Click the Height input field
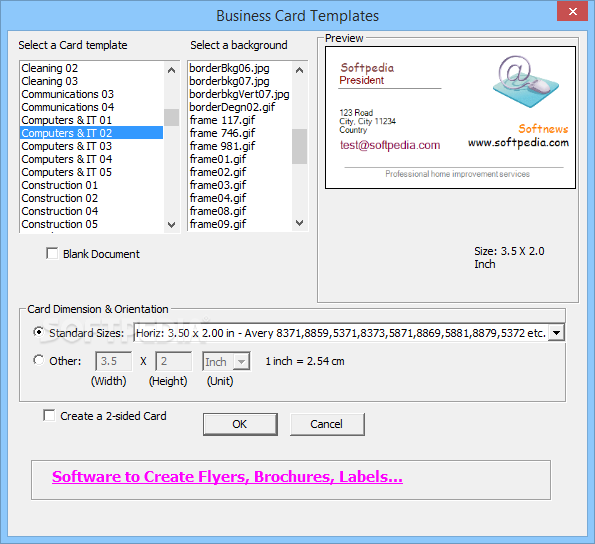 click(173, 361)
